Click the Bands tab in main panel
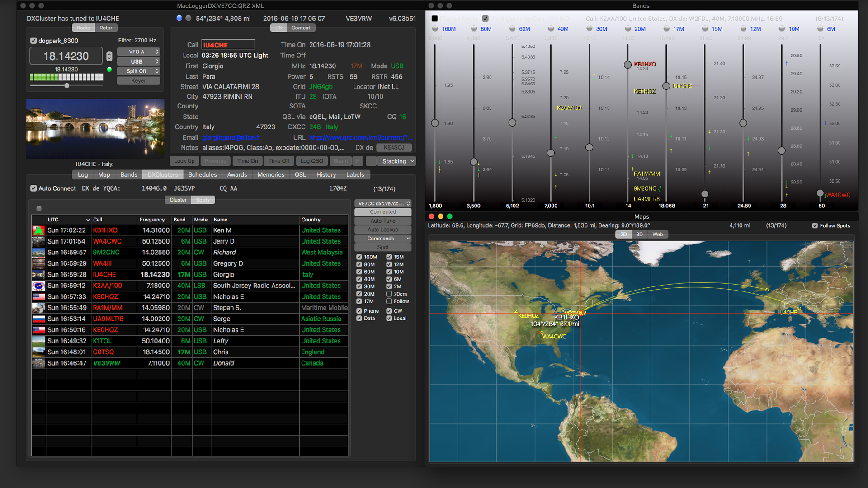This screenshot has height=488, width=868. pyautogui.click(x=127, y=174)
